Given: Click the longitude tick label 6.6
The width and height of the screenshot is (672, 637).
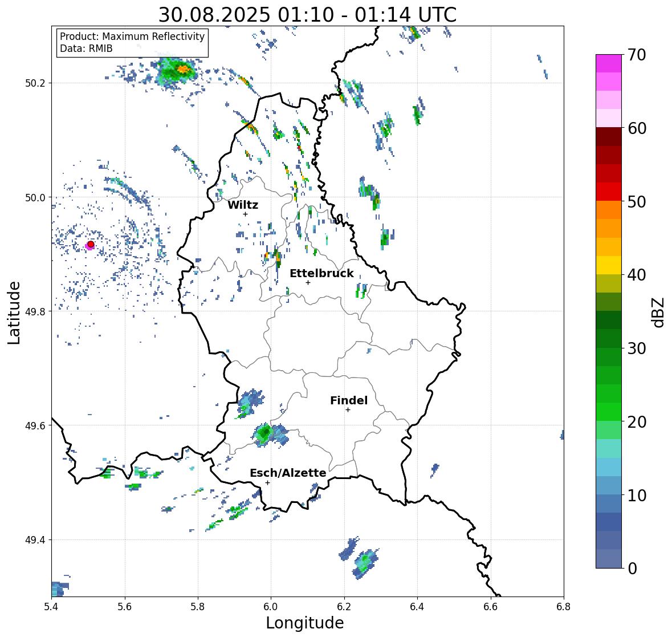Looking at the screenshot, I should pyautogui.click(x=491, y=607).
